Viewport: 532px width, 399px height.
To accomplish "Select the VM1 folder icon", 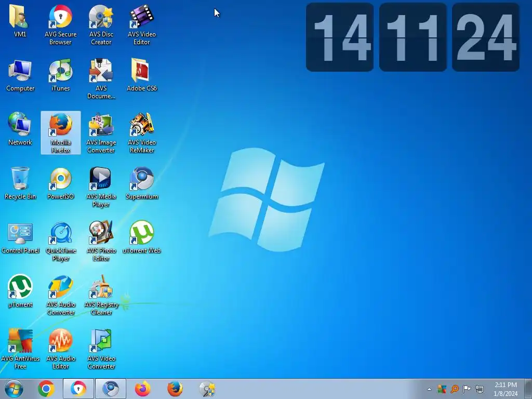I will 20,21.
